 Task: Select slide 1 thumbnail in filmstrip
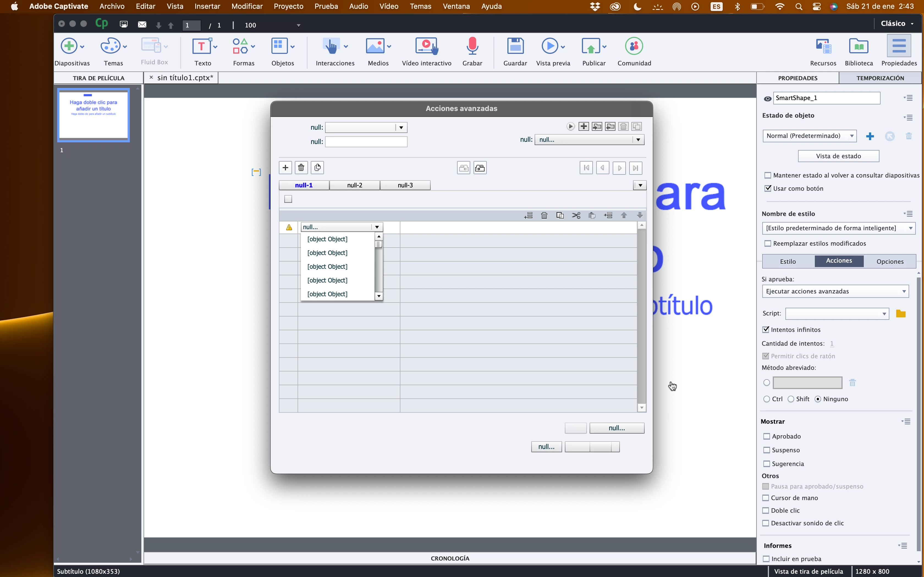[x=94, y=115]
